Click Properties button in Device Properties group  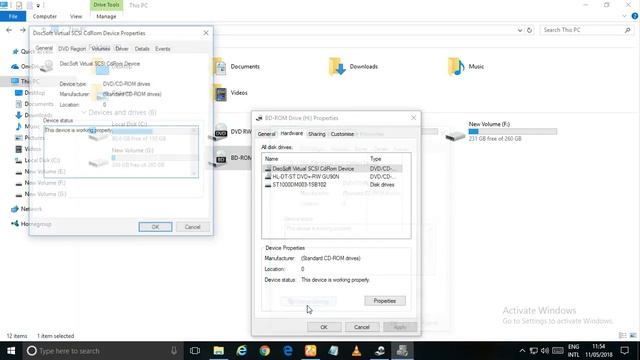click(x=385, y=301)
